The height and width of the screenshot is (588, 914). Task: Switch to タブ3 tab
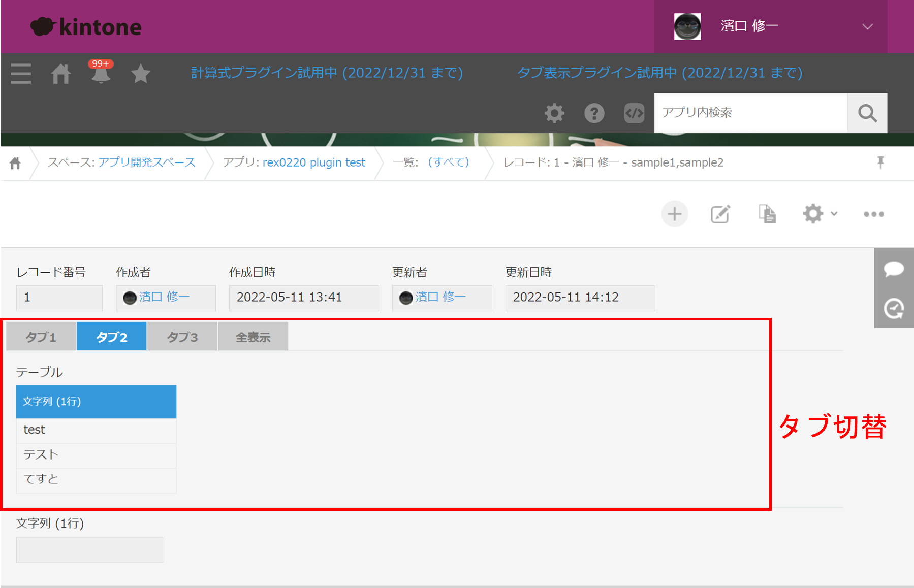(182, 337)
